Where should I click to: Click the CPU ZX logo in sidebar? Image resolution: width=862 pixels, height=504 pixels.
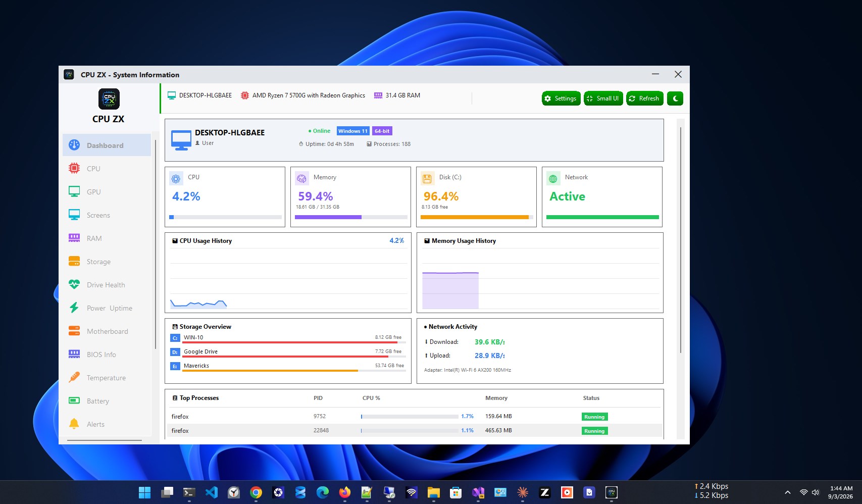(109, 99)
